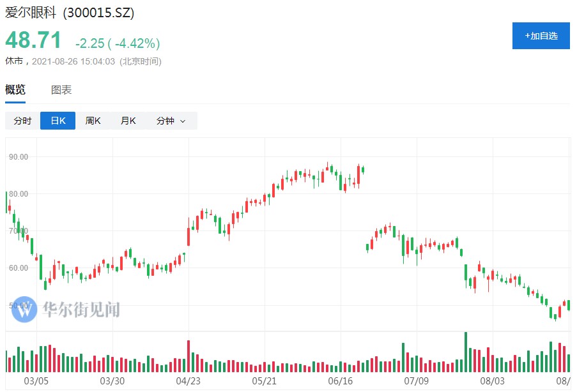Click the 华尔街见闻 W logo watermark
Image resolution: width=577 pixels, height=392 pixels.
(x=24, y=310)
